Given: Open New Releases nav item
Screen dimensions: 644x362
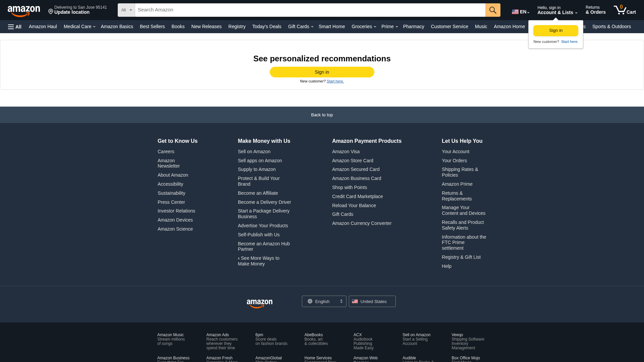Looking at the screenshot, I should [206, 26].
